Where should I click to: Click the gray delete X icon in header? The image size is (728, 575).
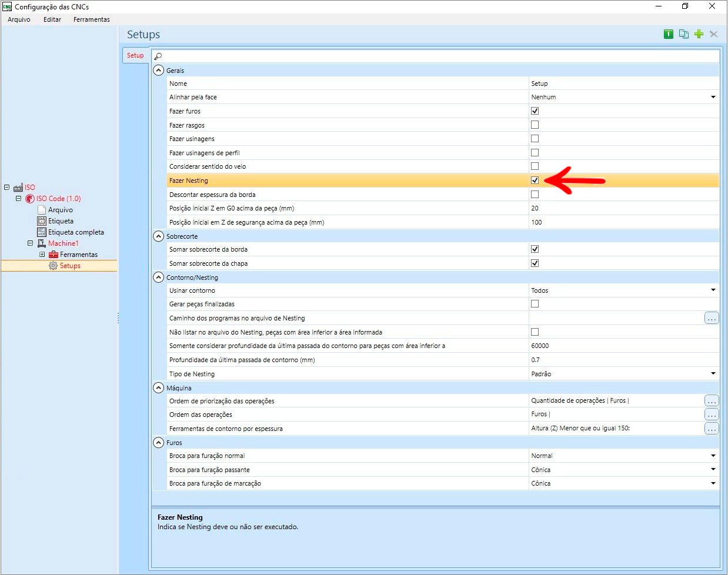click(x=714, y=34)
